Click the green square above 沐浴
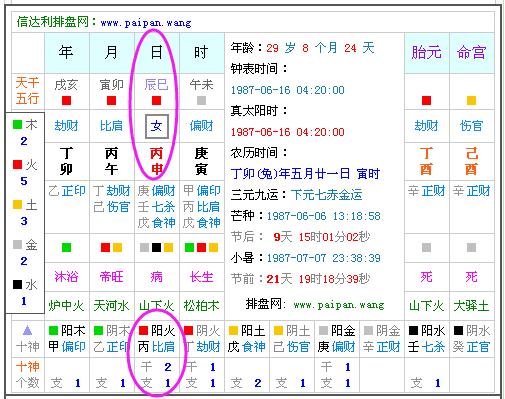Screen dimensions: 505x399 pyautogui.click(x=66, y=247)
